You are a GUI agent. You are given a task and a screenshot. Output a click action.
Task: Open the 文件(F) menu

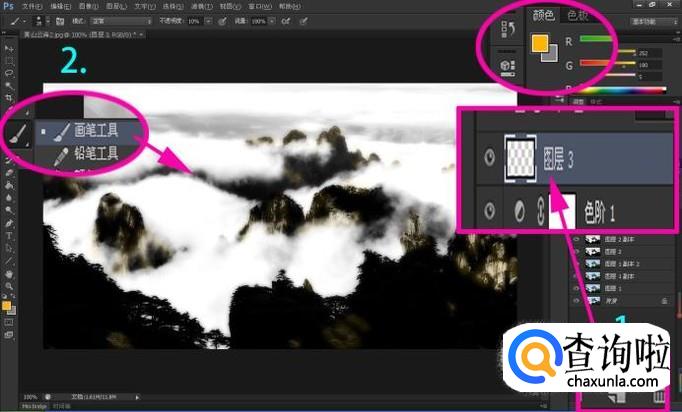point(32,6)
